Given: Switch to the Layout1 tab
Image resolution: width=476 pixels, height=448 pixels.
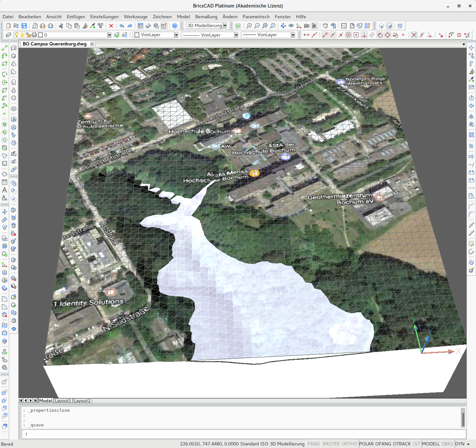Looking at the screenshot, I should tap(63, 401).
